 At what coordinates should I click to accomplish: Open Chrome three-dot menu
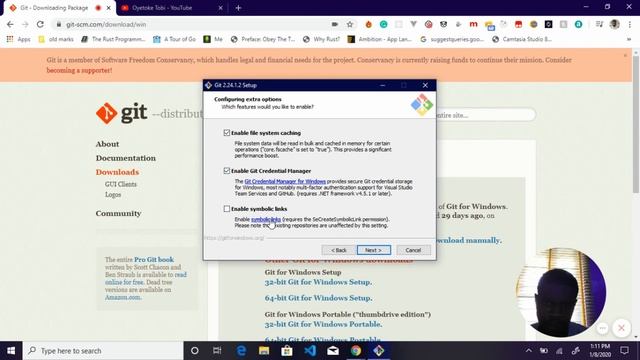click(630, 24)
